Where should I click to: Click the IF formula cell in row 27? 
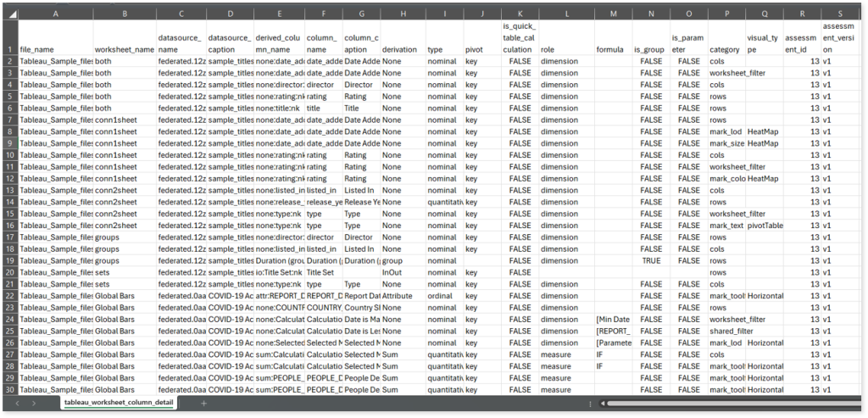coord(613,354)
